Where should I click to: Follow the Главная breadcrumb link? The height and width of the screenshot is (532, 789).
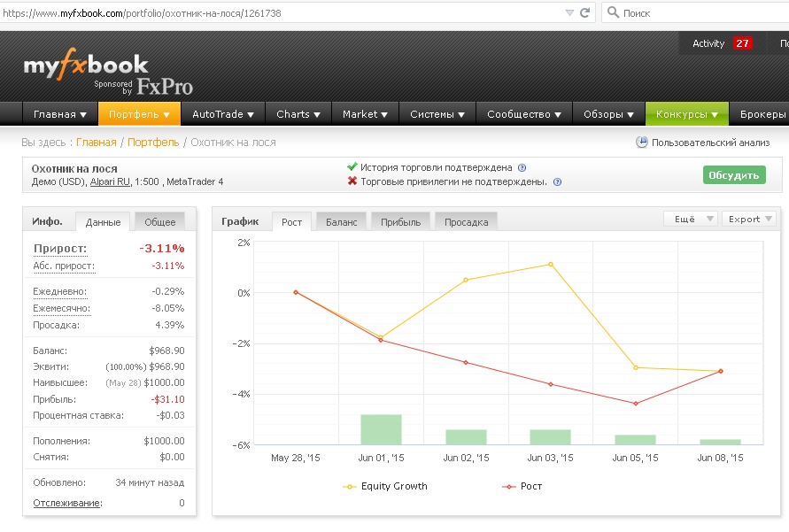tap(97, 143)
